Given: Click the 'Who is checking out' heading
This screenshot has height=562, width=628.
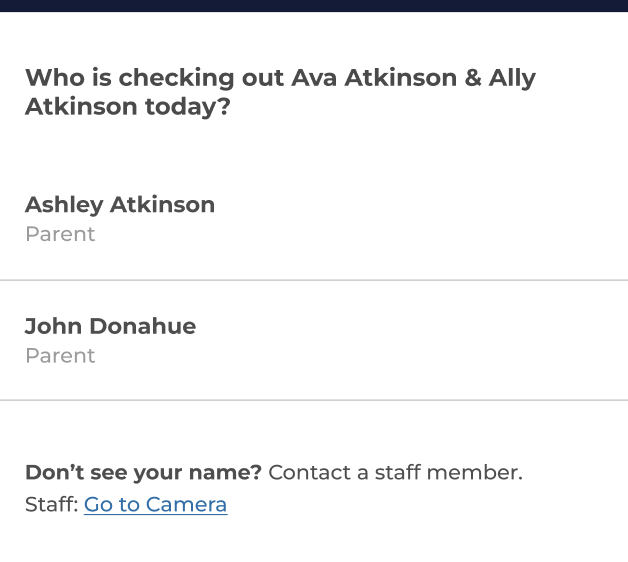Looking at the screenshot, I should tap(280, 92).
